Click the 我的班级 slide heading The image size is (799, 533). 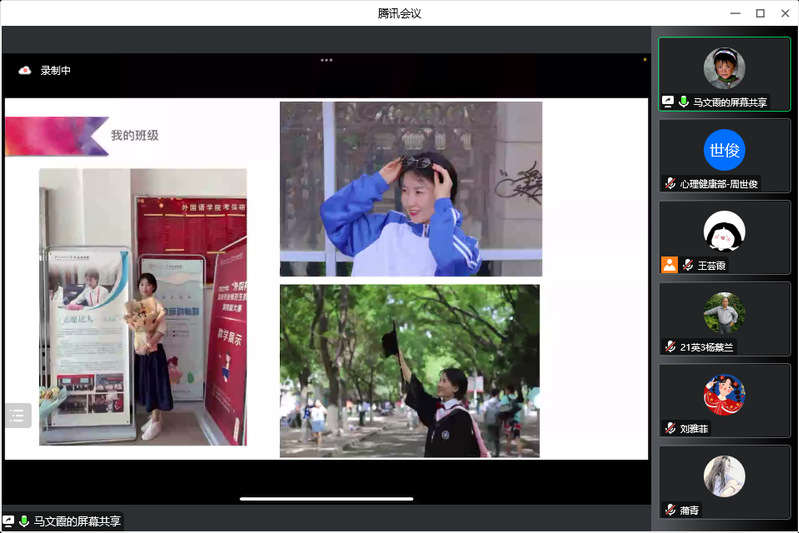(134, 135)
